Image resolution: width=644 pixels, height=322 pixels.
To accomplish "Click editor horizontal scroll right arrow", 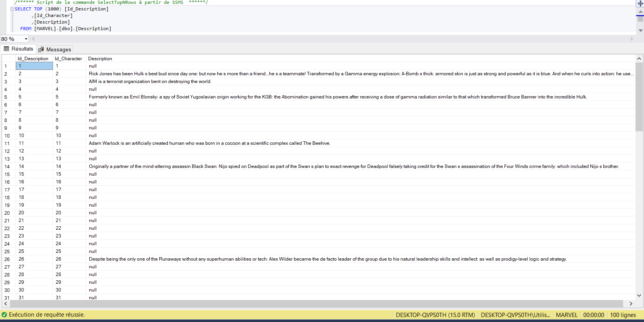I will click(632, 39).
